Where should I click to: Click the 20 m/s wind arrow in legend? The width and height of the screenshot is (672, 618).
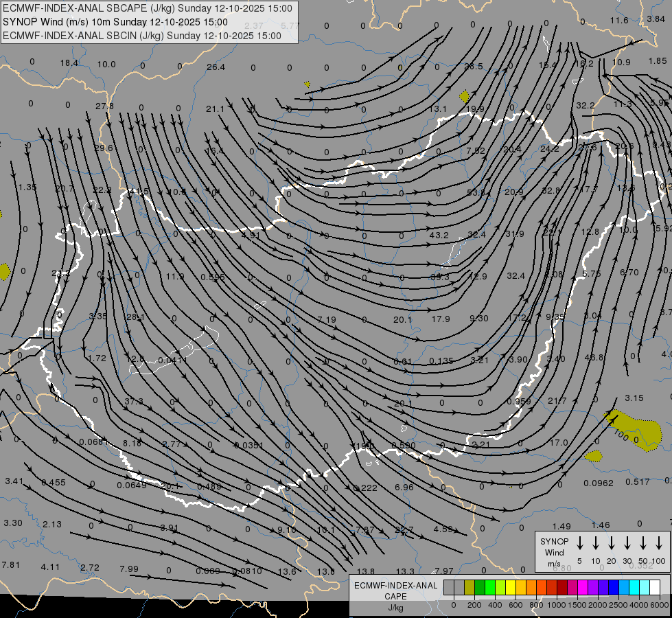(611, 543)
